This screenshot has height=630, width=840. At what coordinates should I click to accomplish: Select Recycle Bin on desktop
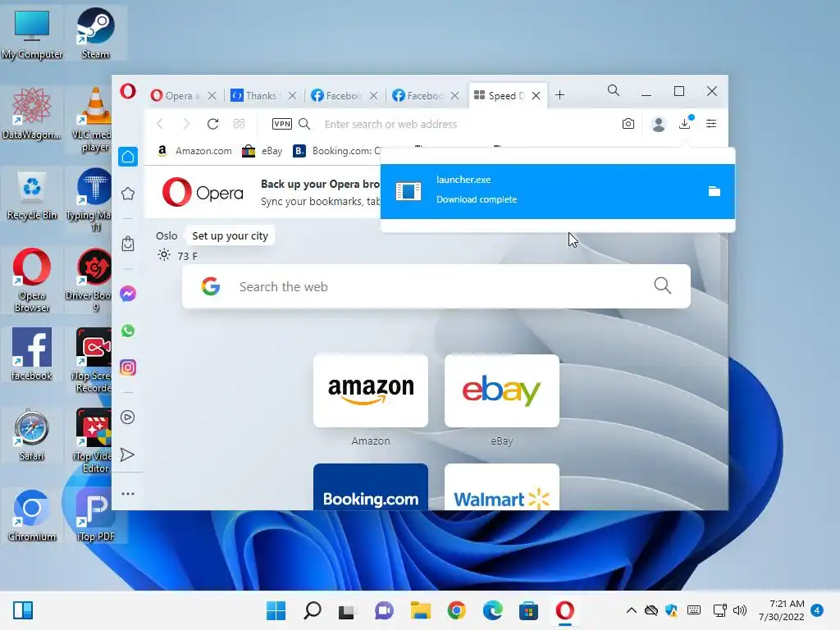(32, 194)
